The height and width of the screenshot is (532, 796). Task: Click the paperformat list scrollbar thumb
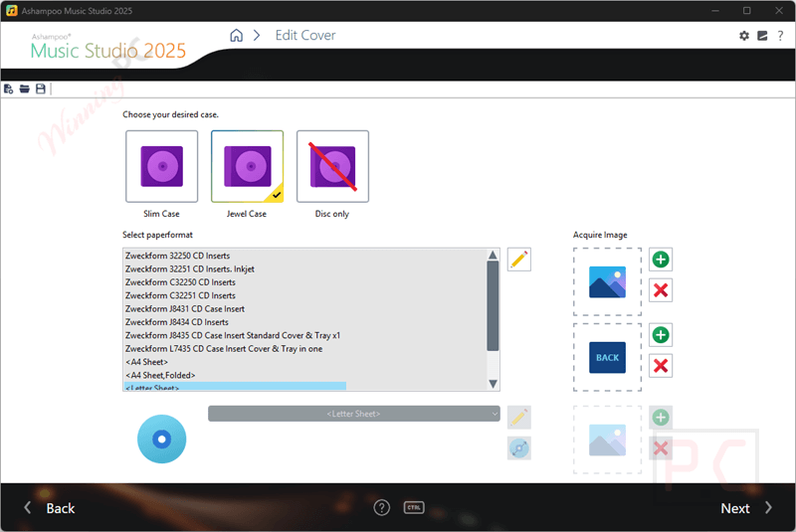point(493,306)
